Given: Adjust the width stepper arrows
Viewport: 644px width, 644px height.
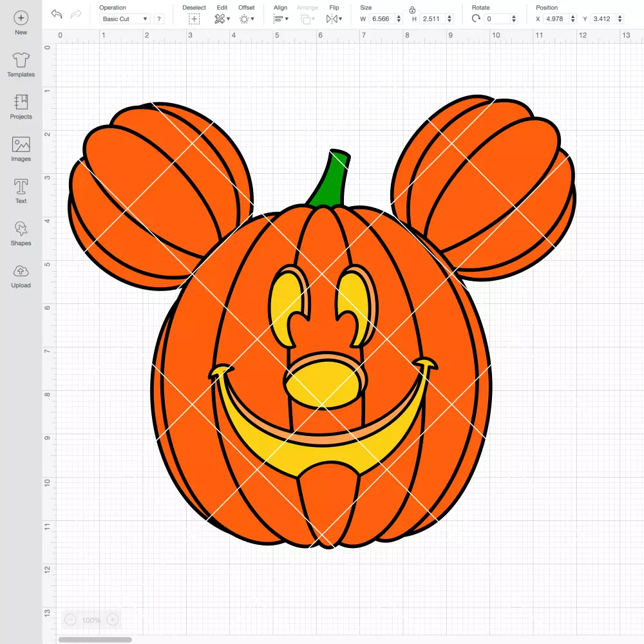Looking at the screenshot, I should 399,19.
